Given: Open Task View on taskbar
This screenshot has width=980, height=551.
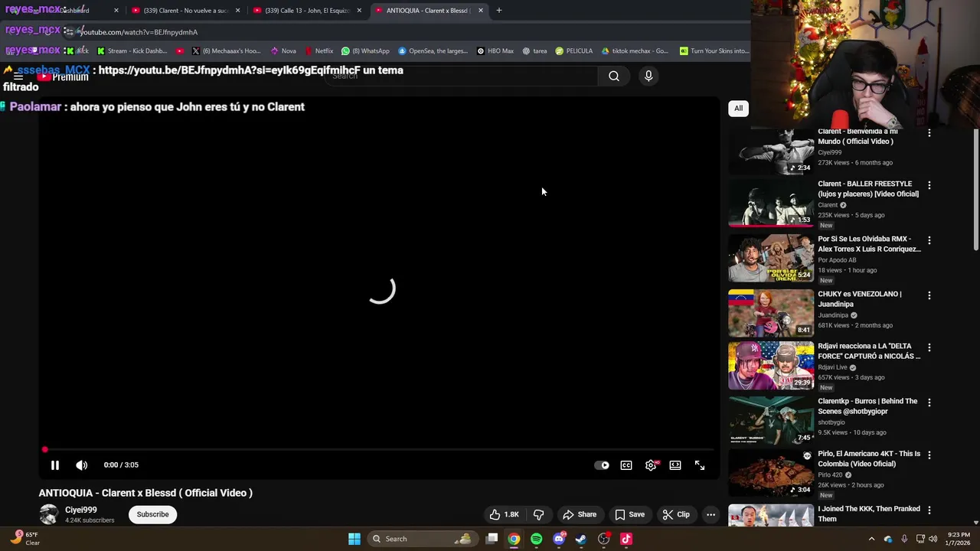Looking at the screenshot, I should (492, 539).
